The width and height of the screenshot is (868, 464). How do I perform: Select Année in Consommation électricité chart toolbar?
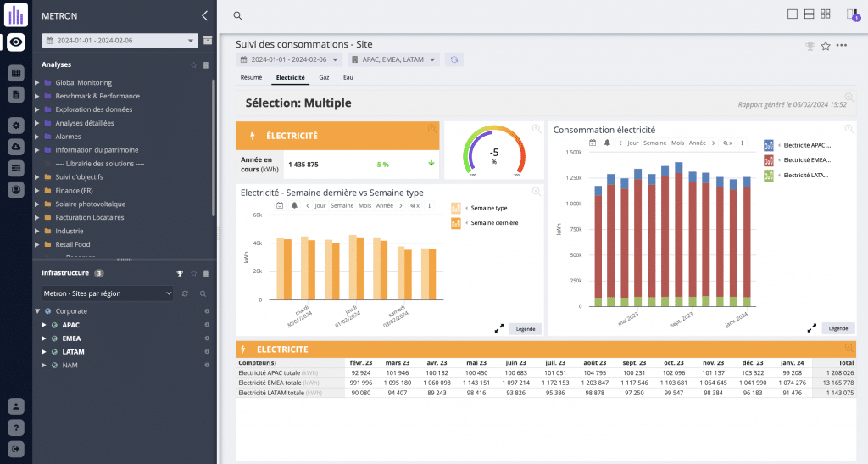pyautogui.click(x=698, y=143)
